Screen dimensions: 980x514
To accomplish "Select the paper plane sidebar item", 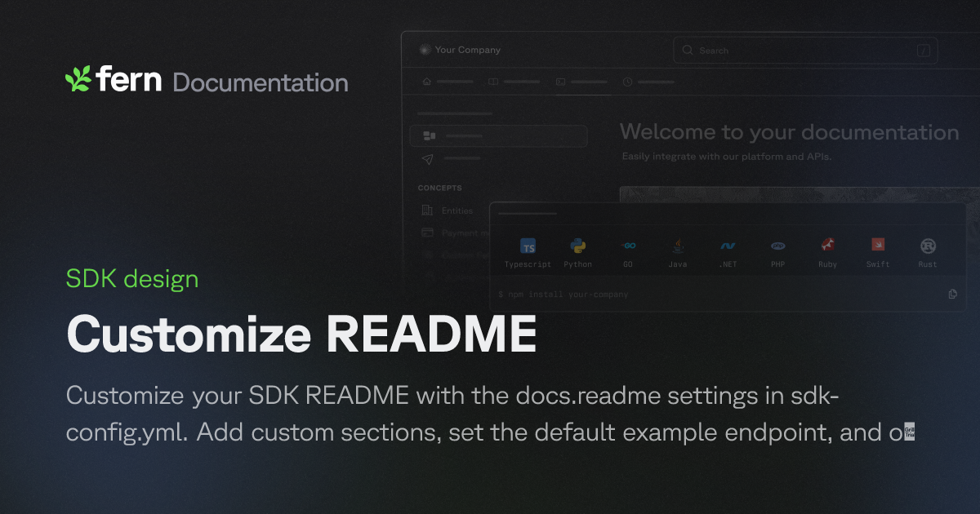I will [x=452, y=158].
